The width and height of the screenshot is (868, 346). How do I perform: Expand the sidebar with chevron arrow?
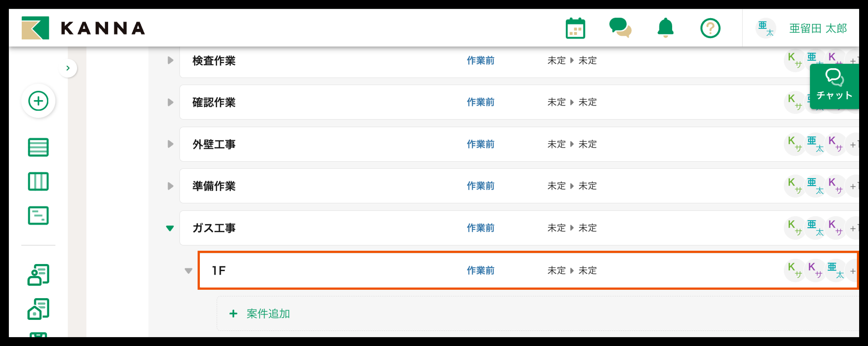point(68,68)
